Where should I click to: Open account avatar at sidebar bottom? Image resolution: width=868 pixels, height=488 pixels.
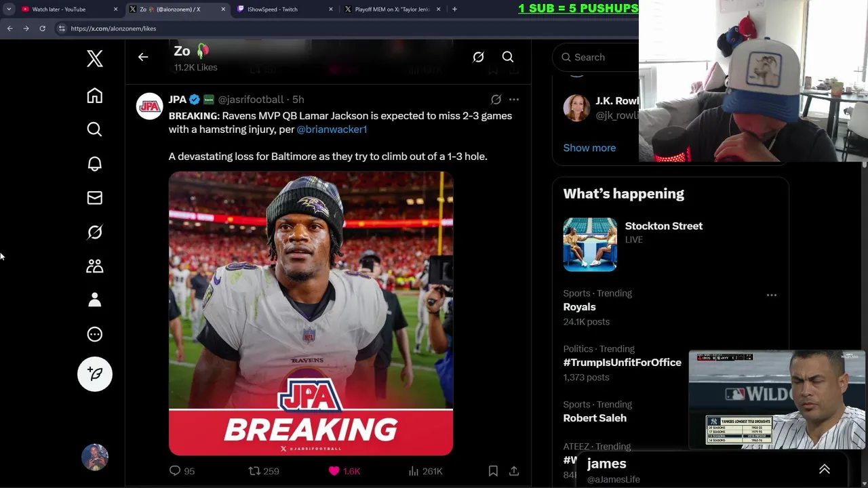pos(95,457)
